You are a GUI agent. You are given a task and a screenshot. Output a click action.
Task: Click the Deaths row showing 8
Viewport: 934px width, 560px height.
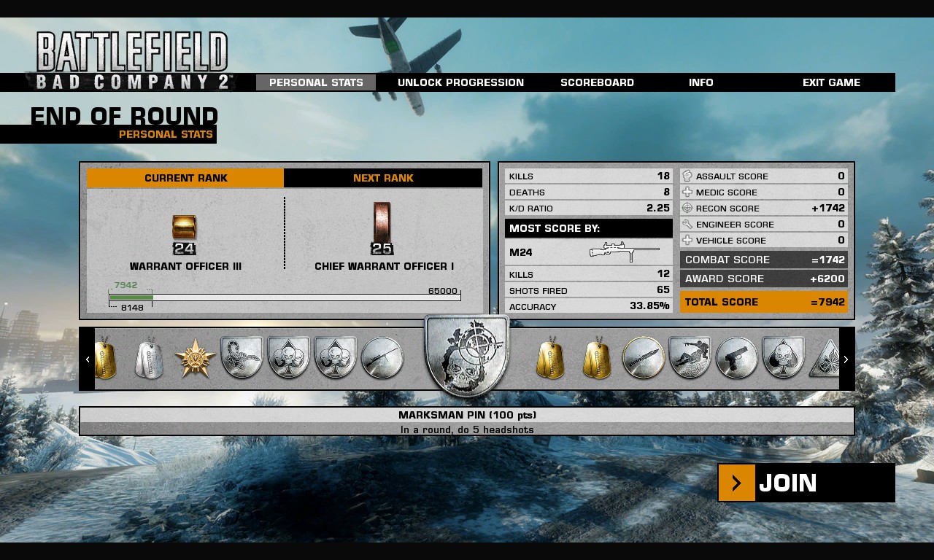tap(589, 192)
